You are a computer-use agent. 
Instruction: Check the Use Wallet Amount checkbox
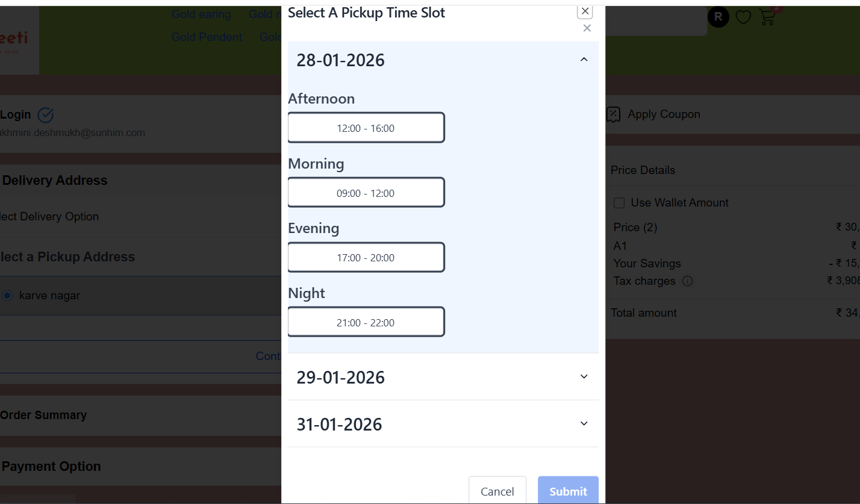[x=619, y=203]
